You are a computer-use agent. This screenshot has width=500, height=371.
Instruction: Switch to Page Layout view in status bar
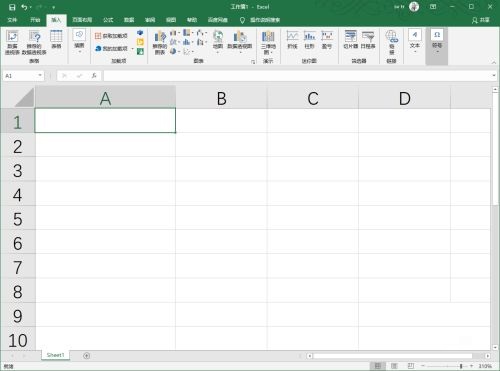tap(394, 366)
